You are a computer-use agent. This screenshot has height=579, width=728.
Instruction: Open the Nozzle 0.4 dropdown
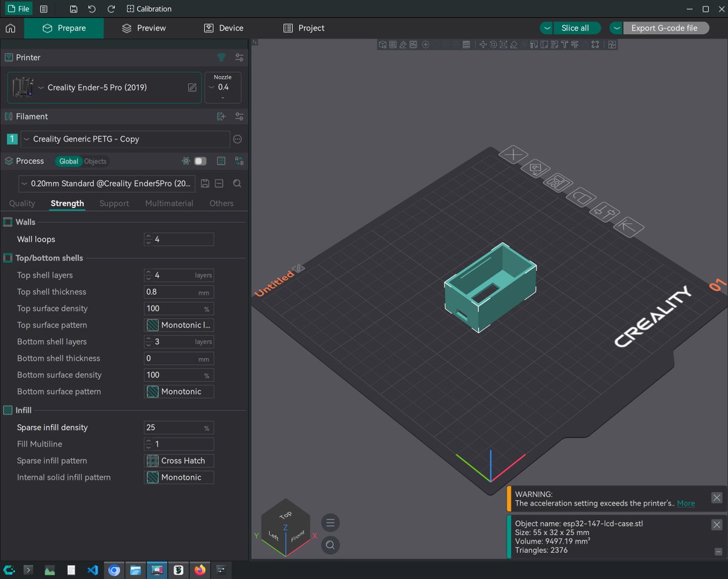223,87
